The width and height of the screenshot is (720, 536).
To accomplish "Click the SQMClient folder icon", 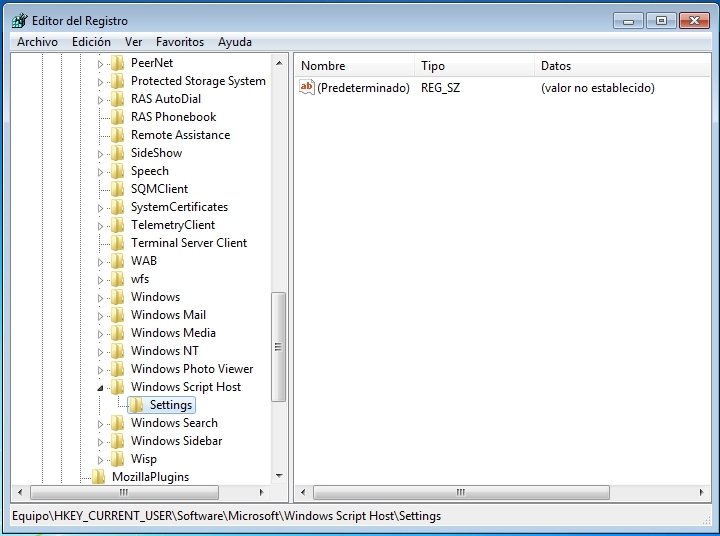I will click(118, 189).
